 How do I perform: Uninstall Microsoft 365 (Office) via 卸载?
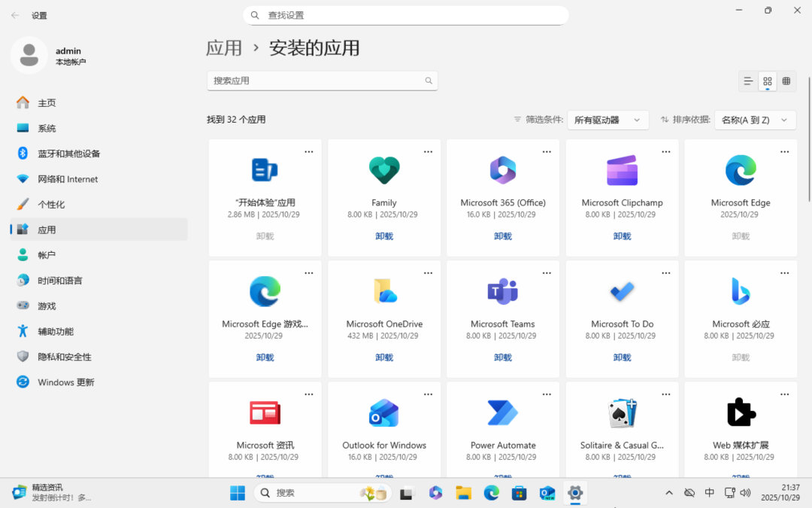503,236
